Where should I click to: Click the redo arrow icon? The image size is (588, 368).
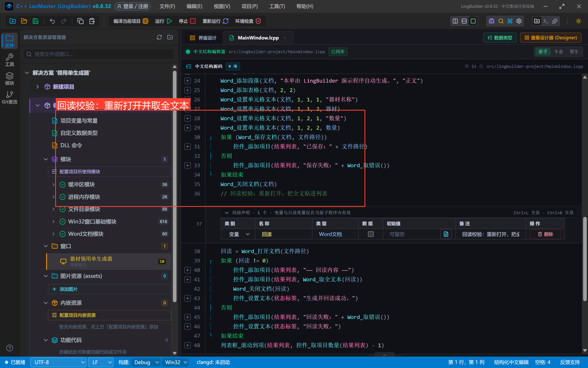click(64, 21)
